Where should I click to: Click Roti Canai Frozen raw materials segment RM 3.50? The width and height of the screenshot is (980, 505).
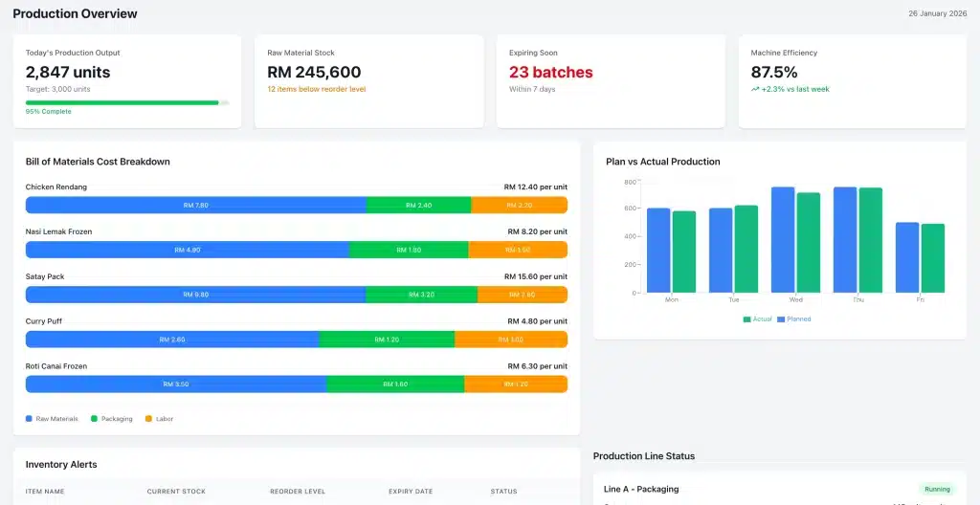click(x=176, y=384)
